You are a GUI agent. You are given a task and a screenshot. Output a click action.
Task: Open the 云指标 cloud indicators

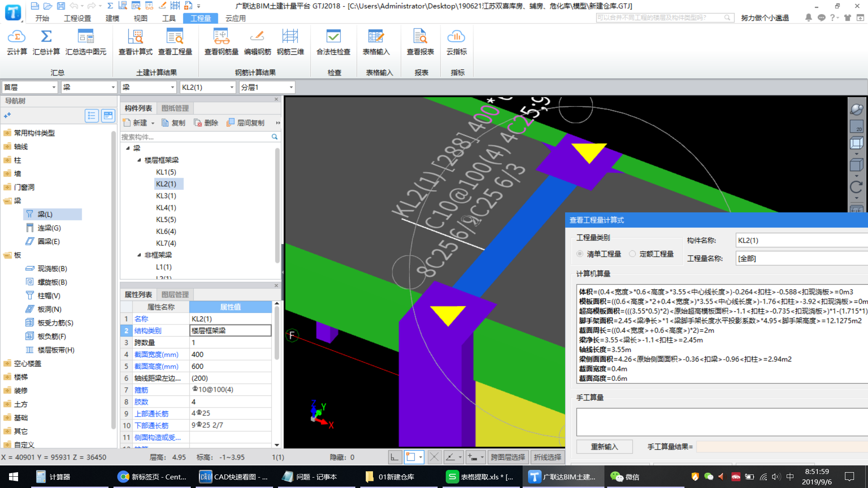456,42
